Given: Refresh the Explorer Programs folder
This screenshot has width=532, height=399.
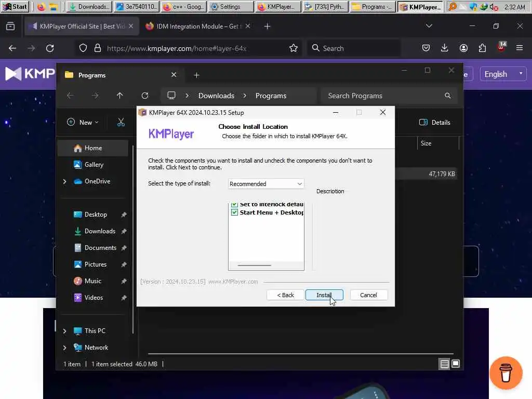Looking at the screenshot, I should tap(145, 96).
